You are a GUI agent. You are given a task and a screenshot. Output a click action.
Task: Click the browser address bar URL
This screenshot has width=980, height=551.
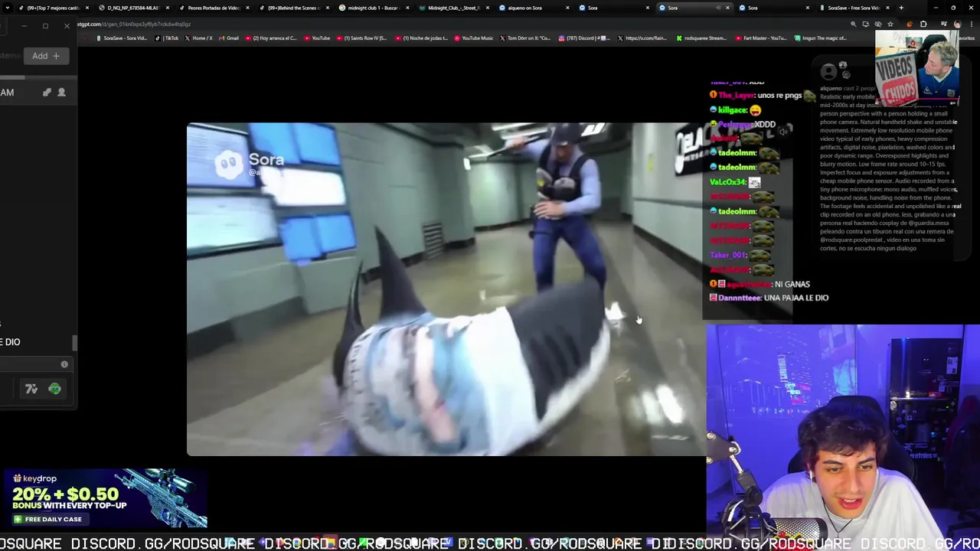(134, 24)
